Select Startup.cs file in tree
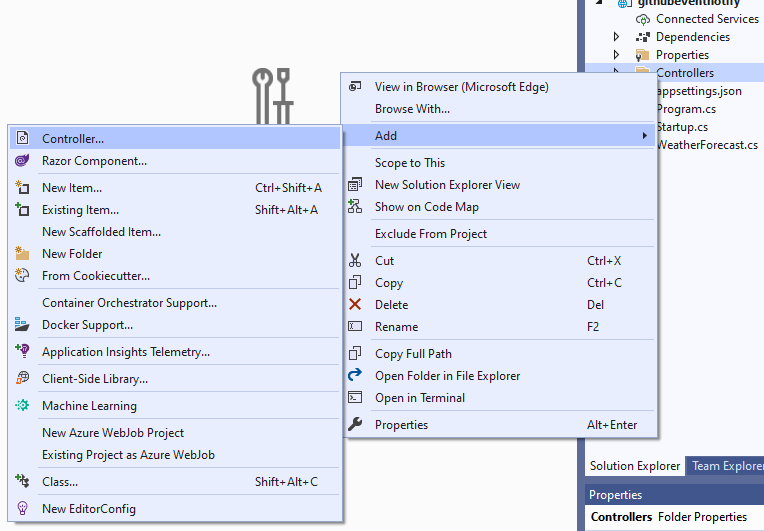The width and height of the screenshot is (764, 531). click(x=682, y=127)
